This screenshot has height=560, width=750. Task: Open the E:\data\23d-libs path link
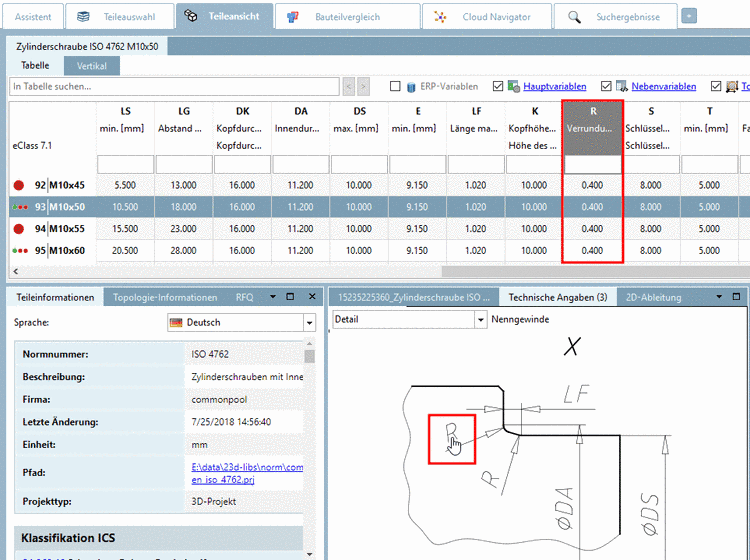pyautogui.click(x=247, y=473)
